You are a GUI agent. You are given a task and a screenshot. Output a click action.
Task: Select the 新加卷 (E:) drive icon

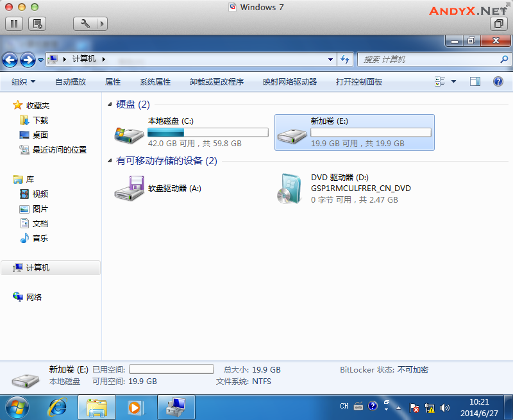click(x=292, y=135)
